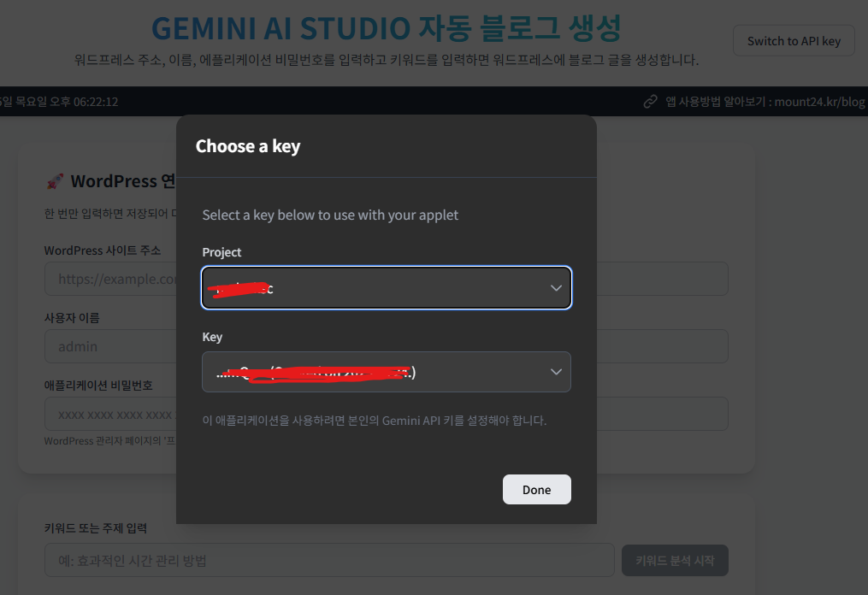Select the 애플리케이션 비밀번호 input field
The height and width of the screenshot is (595, 868).
[111, 415]
